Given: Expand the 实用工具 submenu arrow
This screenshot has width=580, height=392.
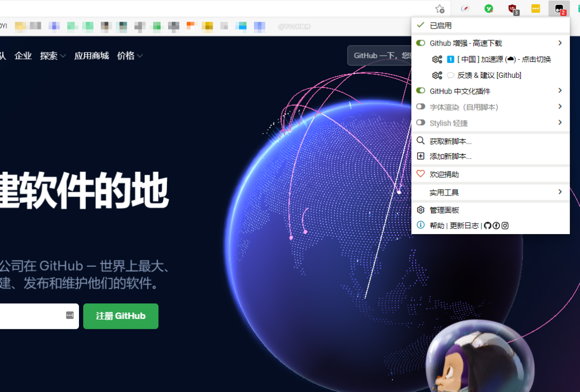Looking at the screenshot, I should [x=560, y=192].
